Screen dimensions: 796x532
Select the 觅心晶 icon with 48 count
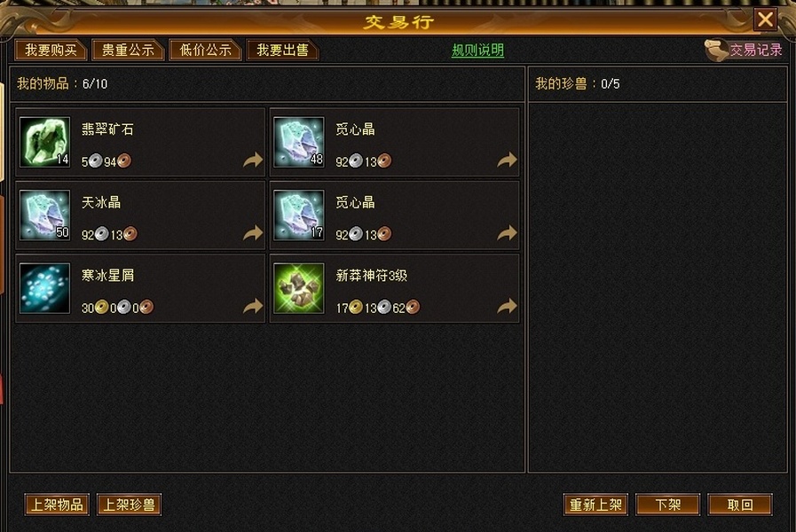[298, 142]
